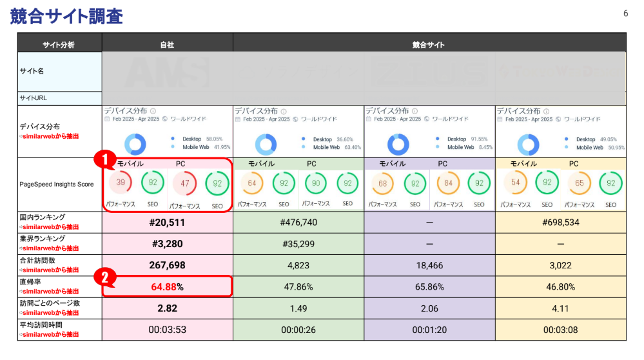This screenshot has width=644, height=360.
Task: Click the 平均訪問時間 value 00:03:08
Action: click(x=560, y=330)
